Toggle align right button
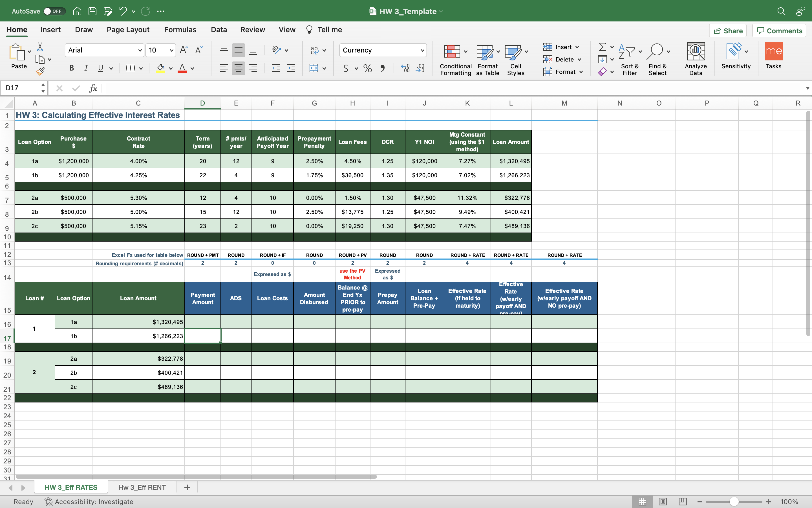Viewport: 812px width, 508px height. (253, 68)
